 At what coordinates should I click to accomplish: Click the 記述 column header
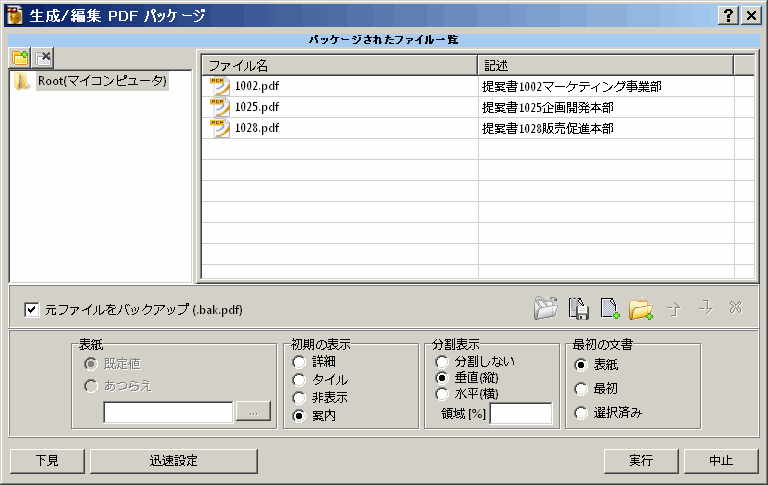pyautogui.click(x=606, y=65)
